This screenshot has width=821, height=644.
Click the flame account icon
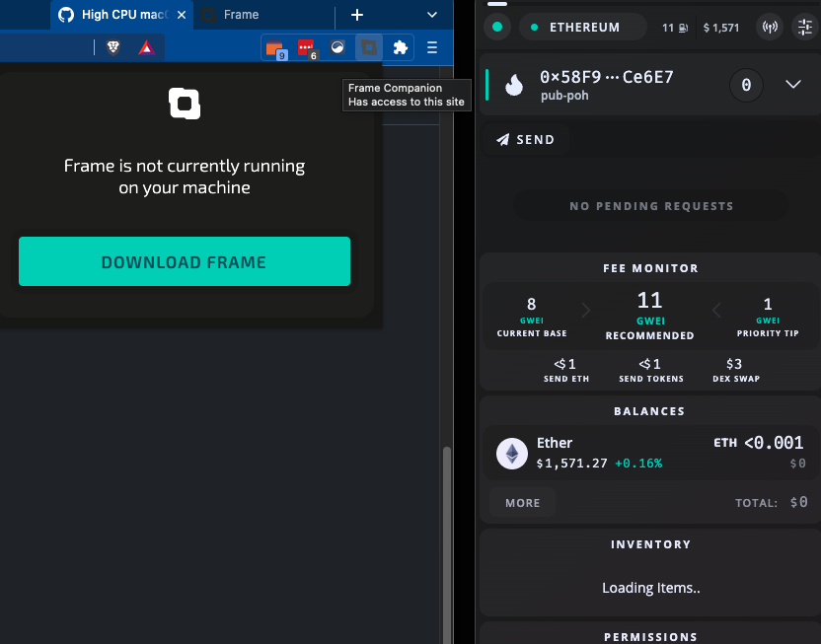point(514,85)
